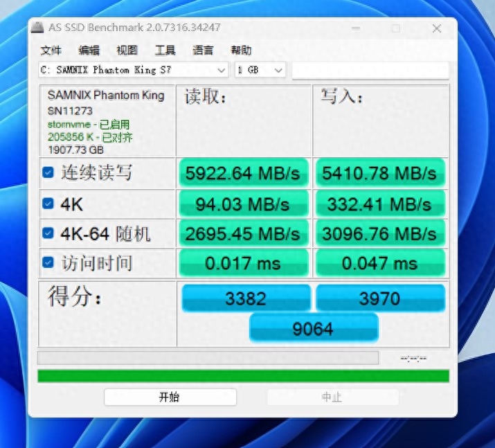Click the read access time 0.017 ms
Image resolution: width=495 pixels, height=448 pixels.
click(x=244, y=263)
